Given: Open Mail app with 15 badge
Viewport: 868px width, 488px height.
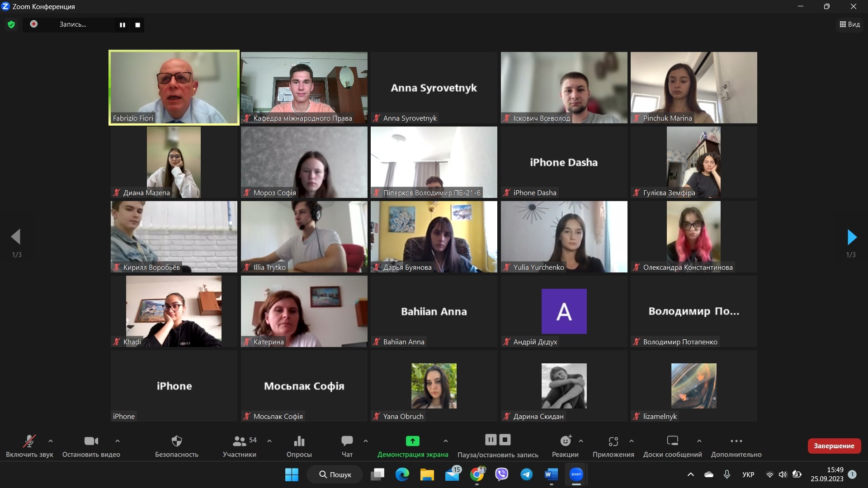Looking at the screenshot, I should click(452, 474).
